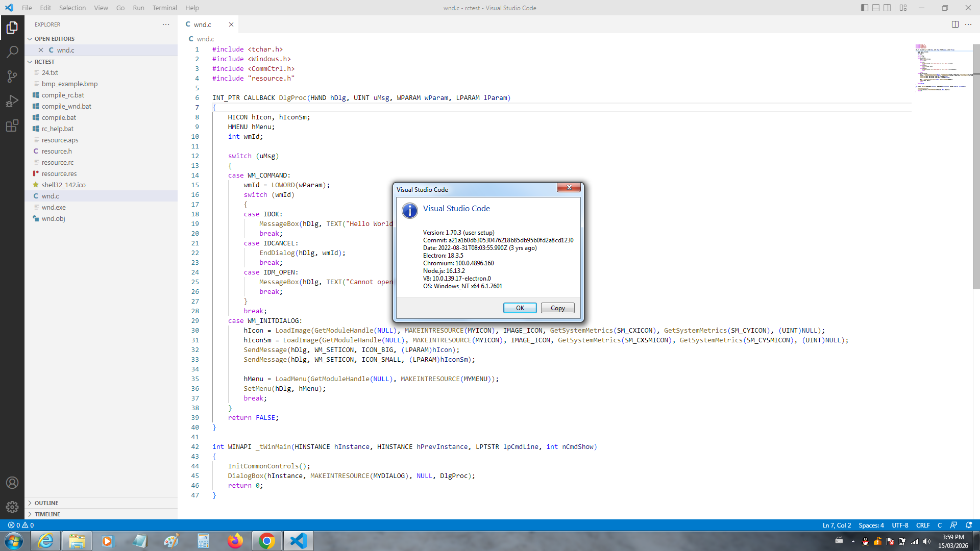
Task: Toggle Primary Side Bar layout button
Action: click(x=864, y=8)
